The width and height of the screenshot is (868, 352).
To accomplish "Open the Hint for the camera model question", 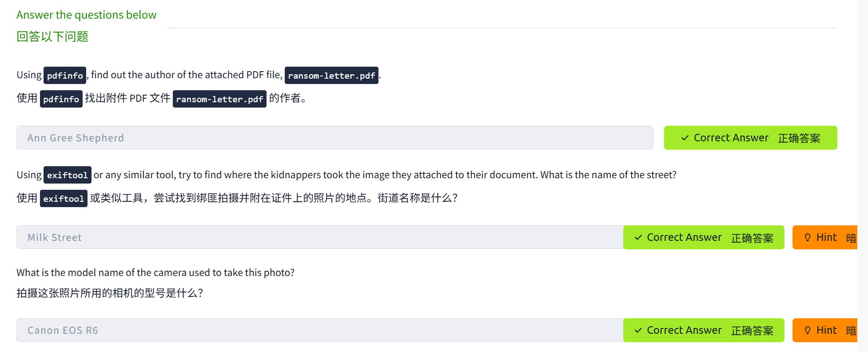I will click(825, 331).
